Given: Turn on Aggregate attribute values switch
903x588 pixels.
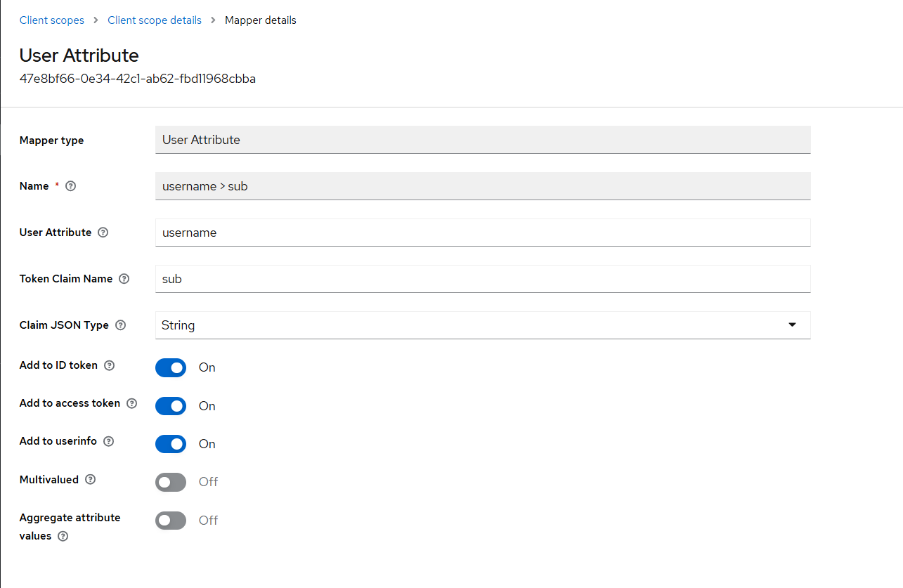Looking at the screenshot, I should click(x=171, y=521).
